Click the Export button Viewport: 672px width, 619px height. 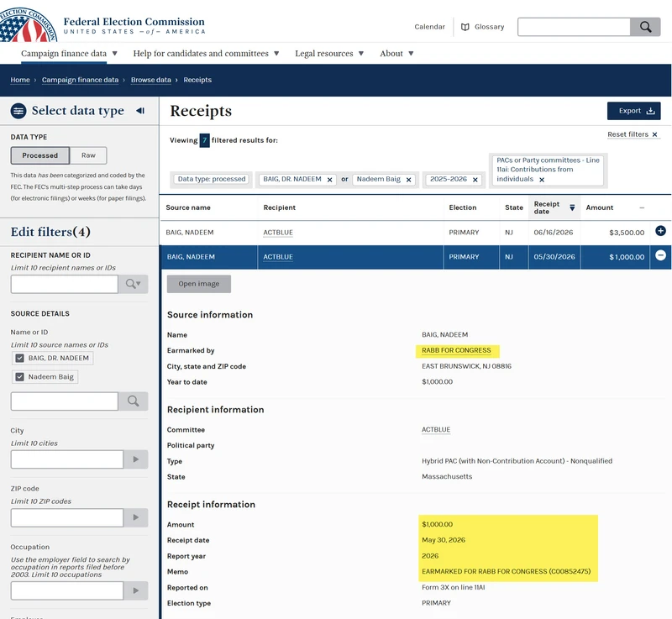[633, 111]
